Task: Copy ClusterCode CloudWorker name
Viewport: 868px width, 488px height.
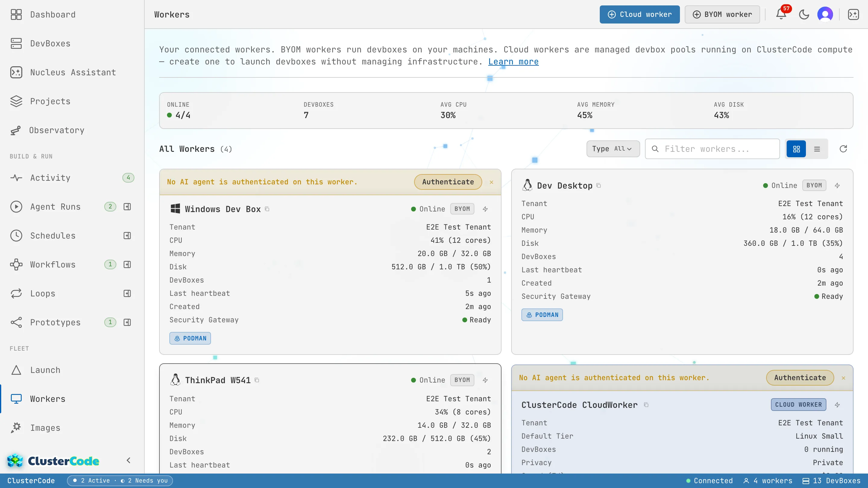Action: pos(646,405)
